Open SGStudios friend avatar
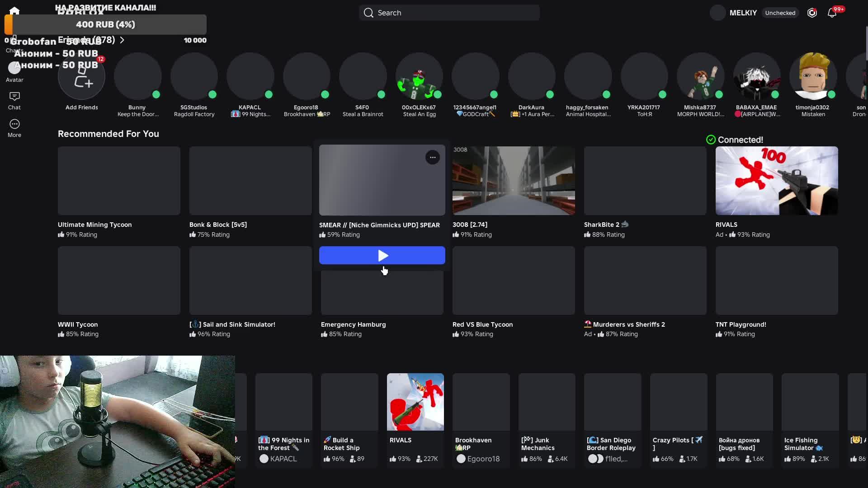Screen dimensions: 868x488 tap(194, 76)
